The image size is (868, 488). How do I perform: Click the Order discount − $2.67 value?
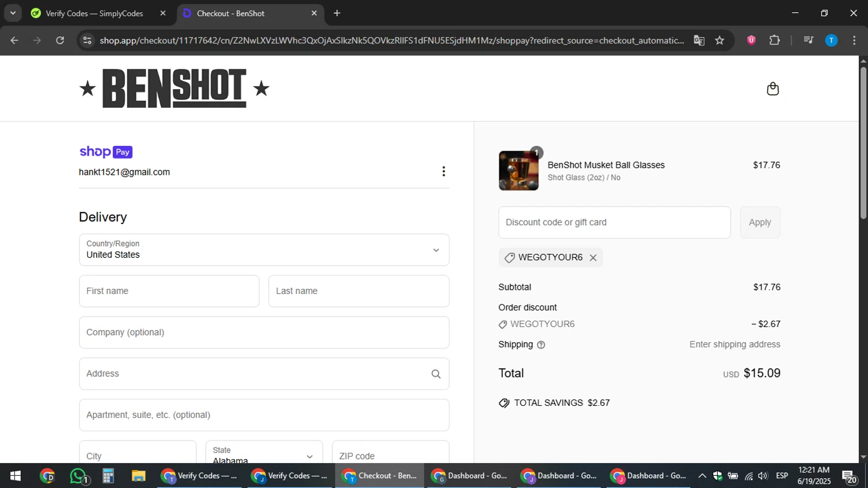click(x=766, y=324)
